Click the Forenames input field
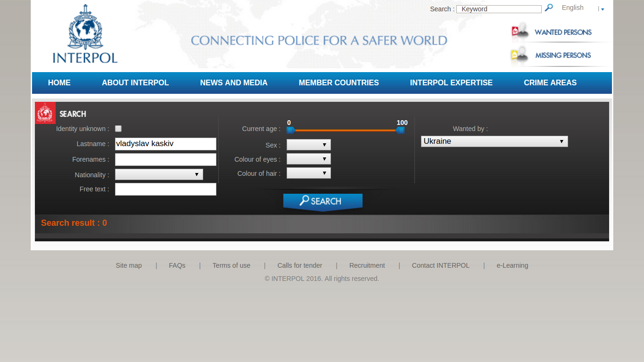The height and width of the screenshot is (362, 644). pyautogui.click(x=165, y=159)
